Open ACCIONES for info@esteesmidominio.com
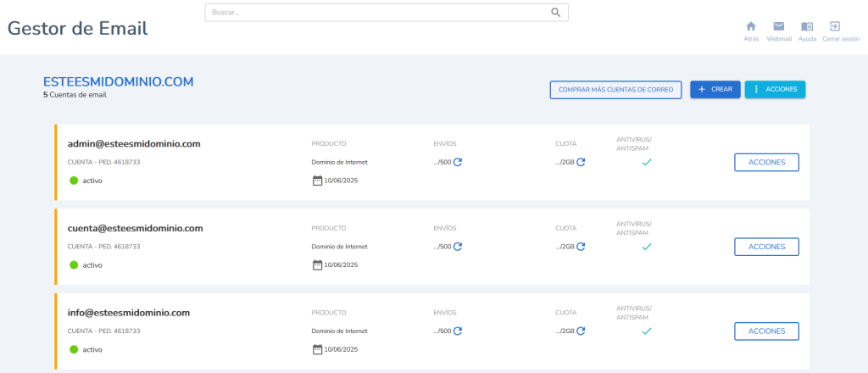Image resolution: width=868 pixels, height=373 pixels. pos(766,331)
